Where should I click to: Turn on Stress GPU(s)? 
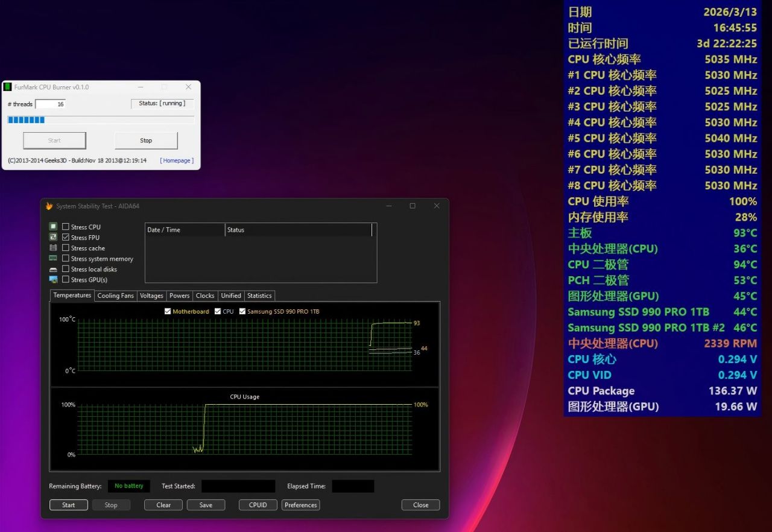[x=66, y=280]
